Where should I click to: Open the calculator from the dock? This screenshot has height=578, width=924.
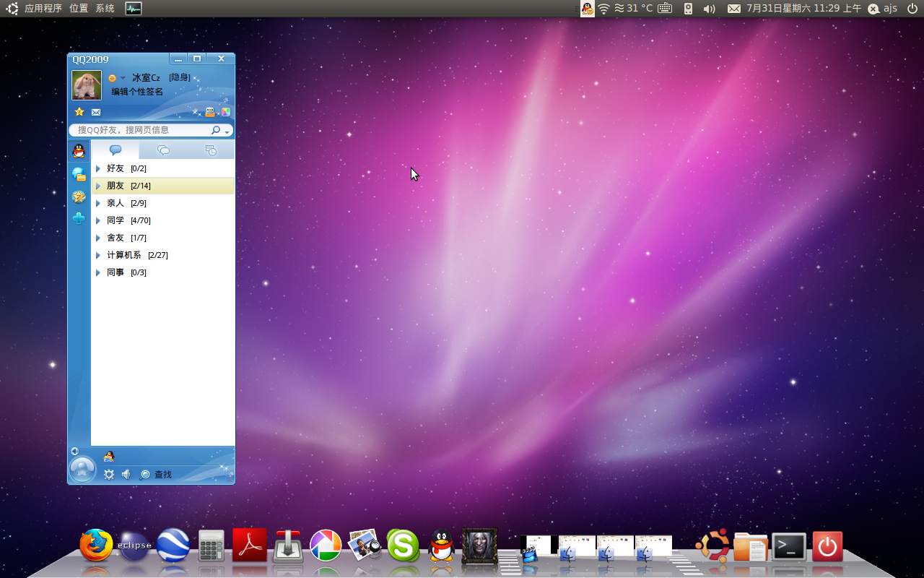[212, 546]
